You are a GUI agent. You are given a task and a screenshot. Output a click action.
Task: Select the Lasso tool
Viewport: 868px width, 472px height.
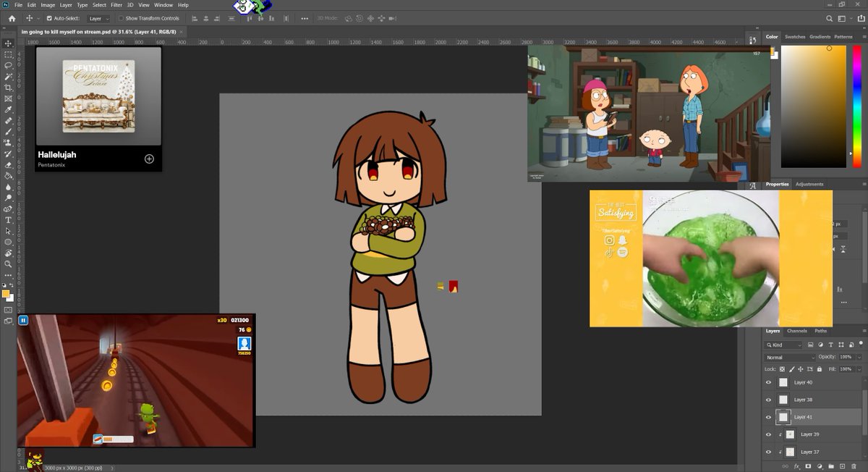point(8,65)
